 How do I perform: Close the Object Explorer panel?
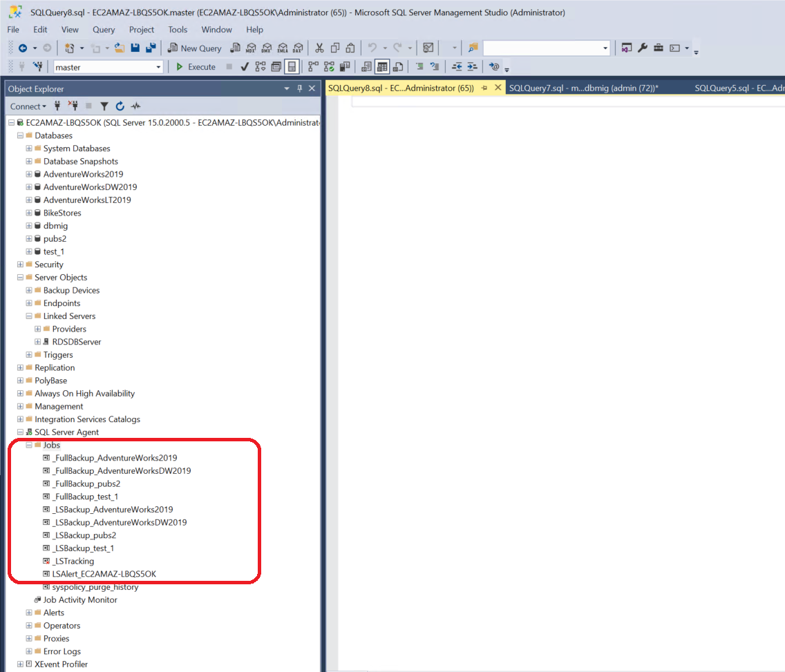point(312,88)
